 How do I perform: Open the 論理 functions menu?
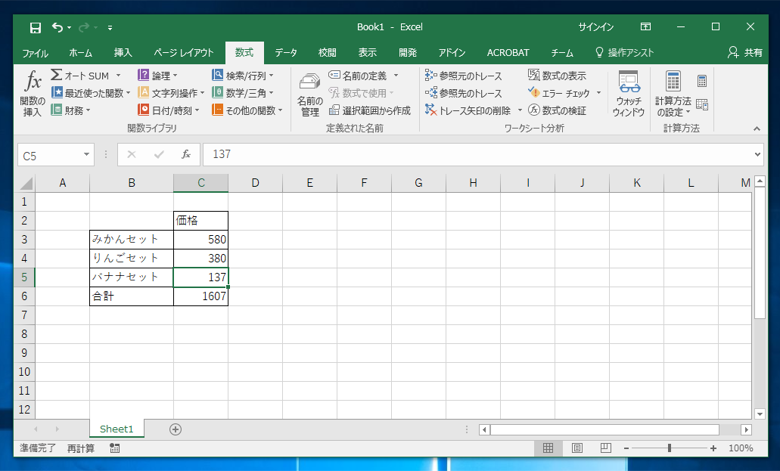pos(157,76)
